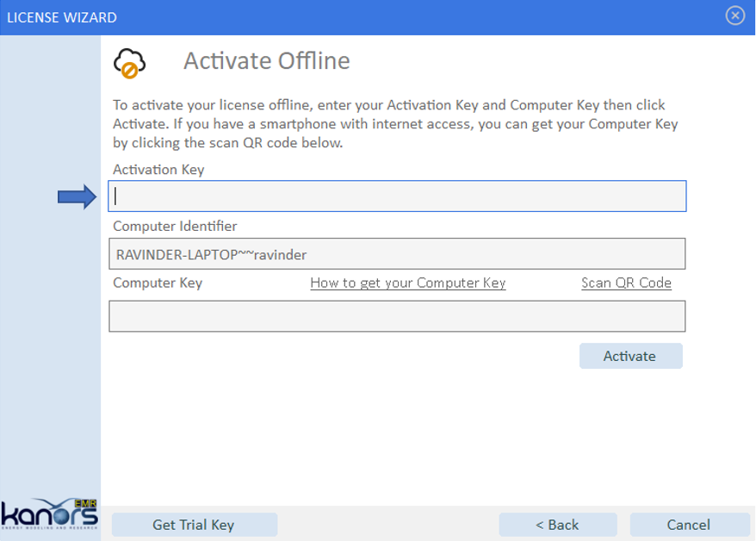This screenshot has height=541, width=756.
Task: Click the offline activation instructions paragraph
Action: (x=395, y=124)
